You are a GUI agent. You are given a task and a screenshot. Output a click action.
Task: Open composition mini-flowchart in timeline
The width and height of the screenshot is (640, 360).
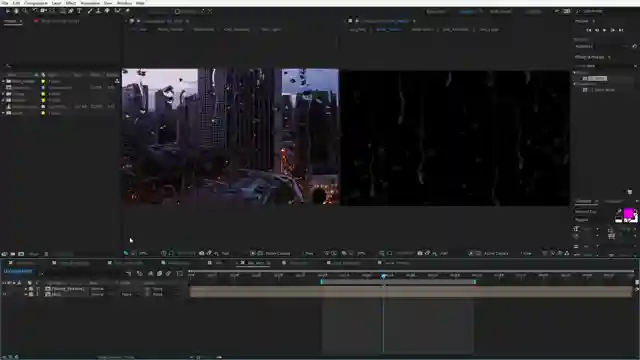tap(129, 273)
